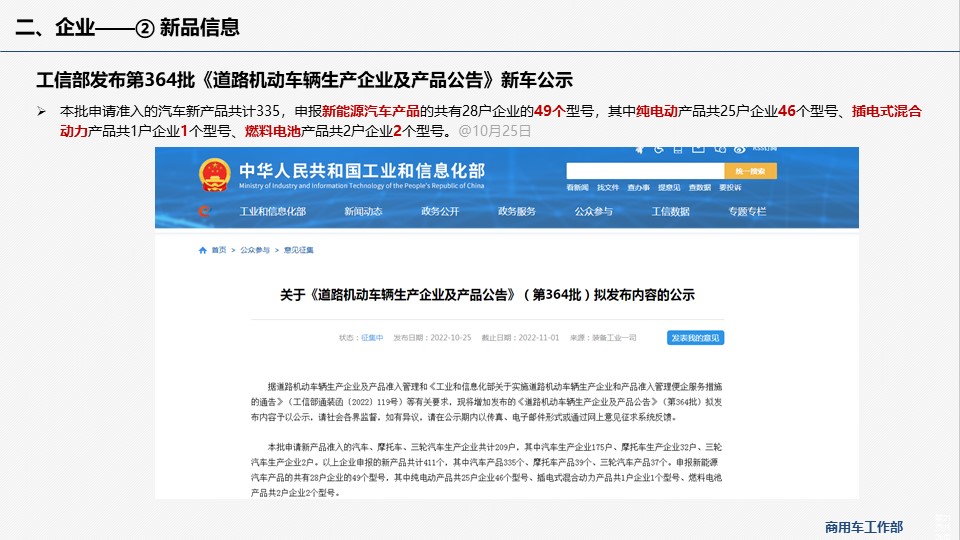Select the 公众参与 navigation menu item

[593, 211]
